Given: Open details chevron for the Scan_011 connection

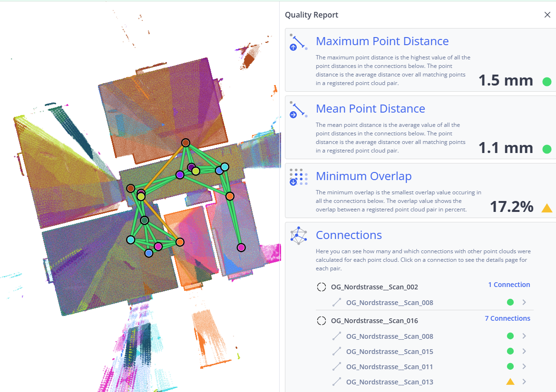Looking at the screenshot, I should click(524, 367).
